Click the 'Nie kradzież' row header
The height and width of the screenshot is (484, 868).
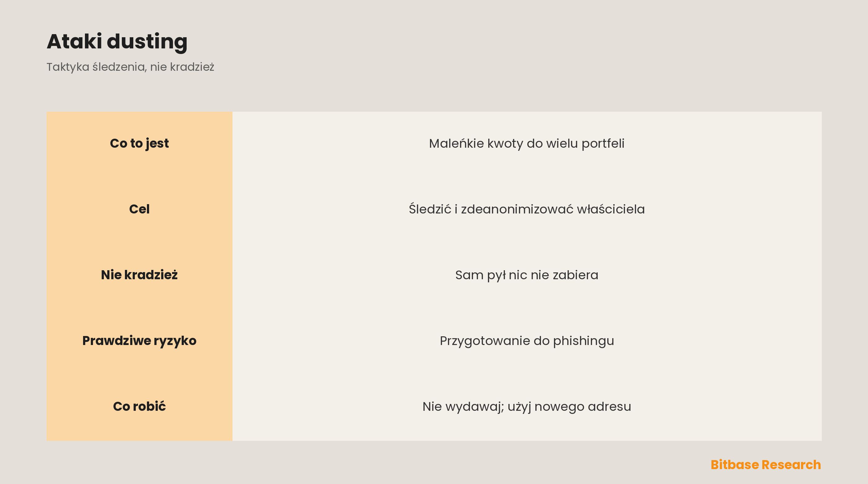[139, 275]
